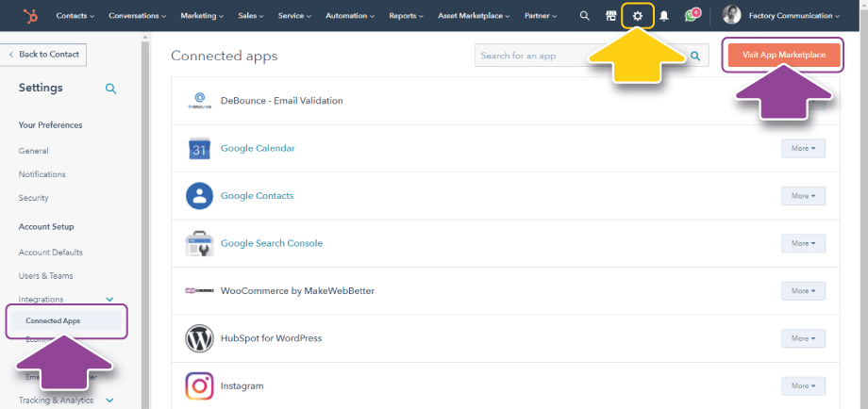Image resolution: width=868 pixels, height=409 pixels.
Task: Open the Partner menu
Action: 541,16
